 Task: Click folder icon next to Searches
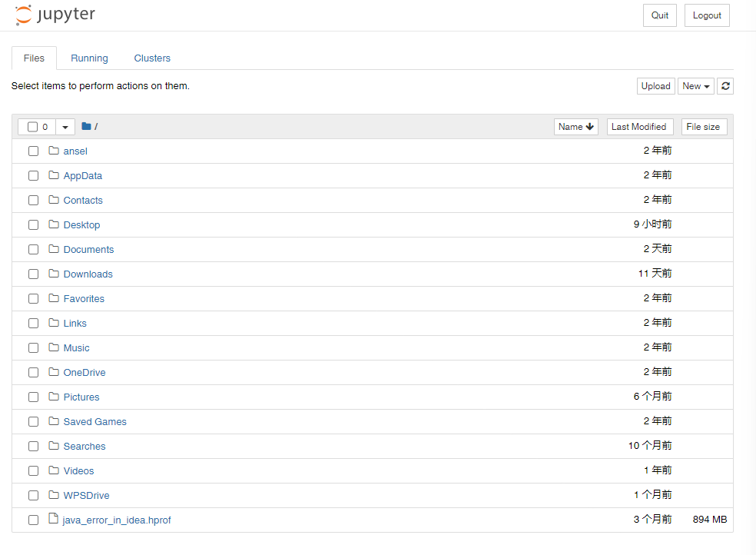(x=54, y=446)
